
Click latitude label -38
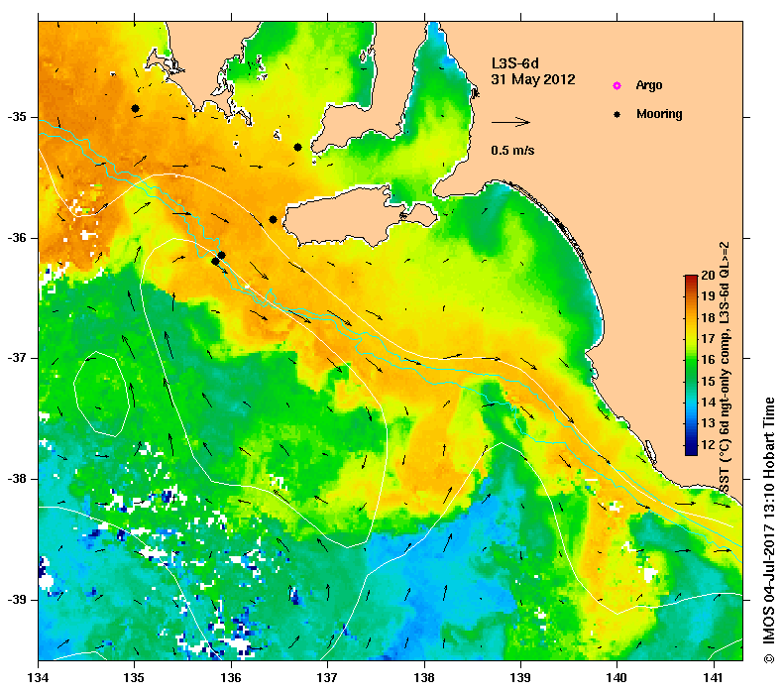tap(17, 479)
